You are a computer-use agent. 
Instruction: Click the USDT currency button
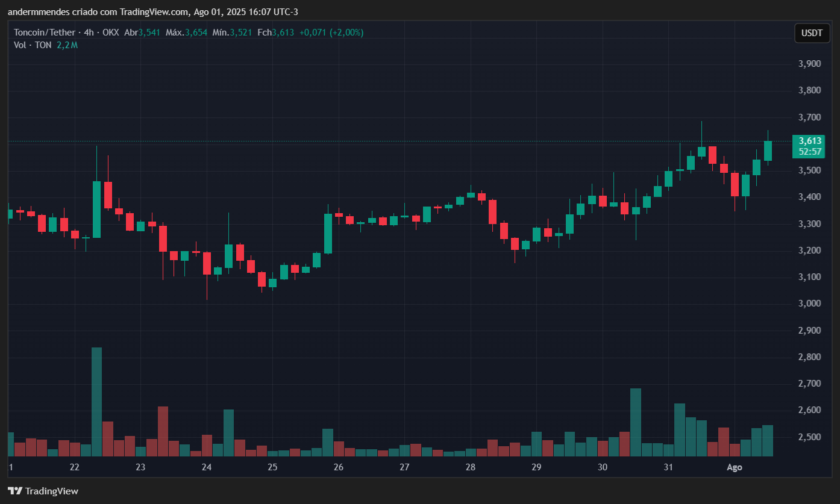tap(812, 33)
